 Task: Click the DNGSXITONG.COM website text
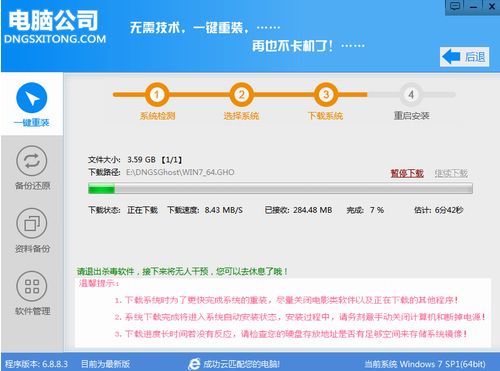(55, 39)
